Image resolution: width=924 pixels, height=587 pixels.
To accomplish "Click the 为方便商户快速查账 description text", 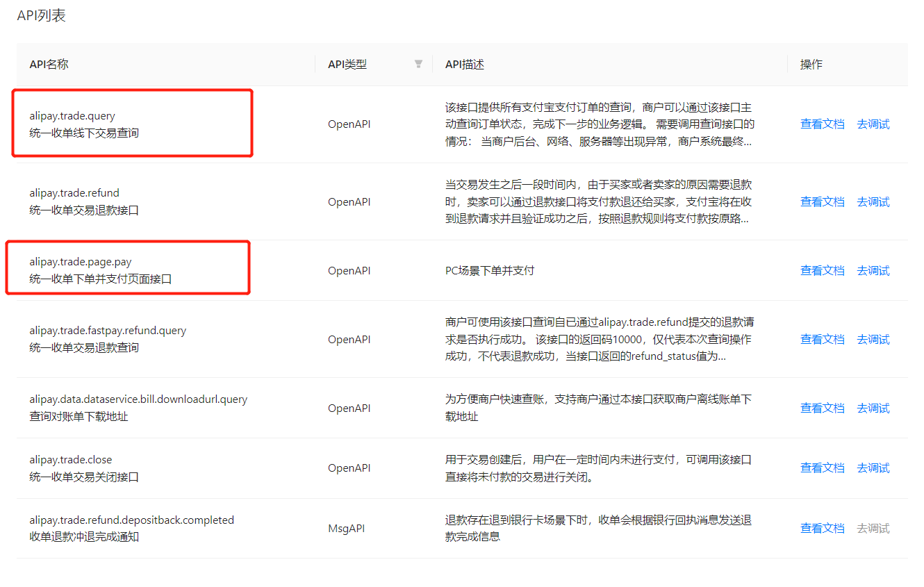I will coord(598,408).
